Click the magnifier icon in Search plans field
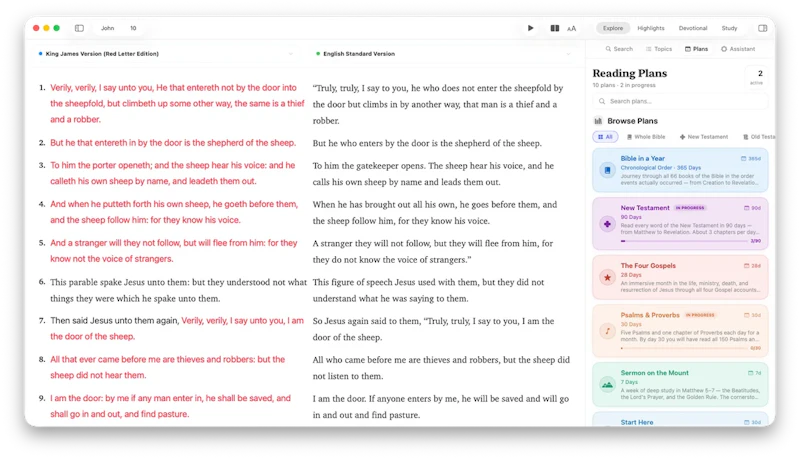Image resolution: width=800 pixels, height=459 pixels. coord(602,101)
